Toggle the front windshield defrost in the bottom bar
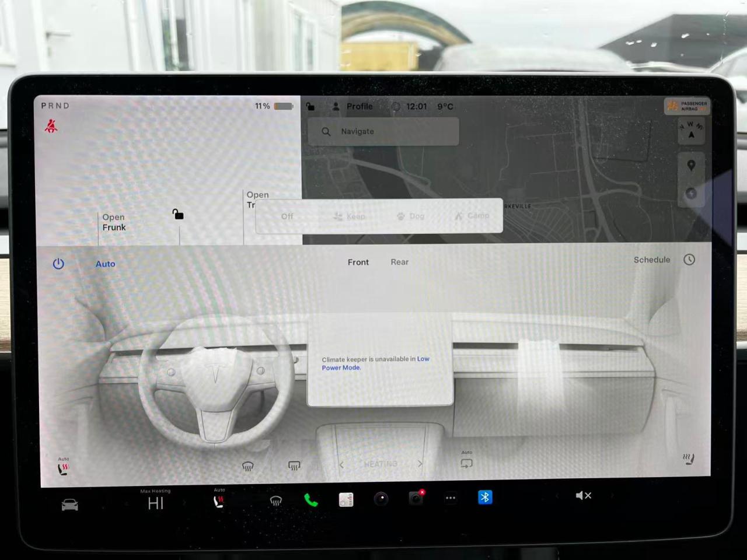The width and height of the screenshot is (747, 560). [276, 501]
